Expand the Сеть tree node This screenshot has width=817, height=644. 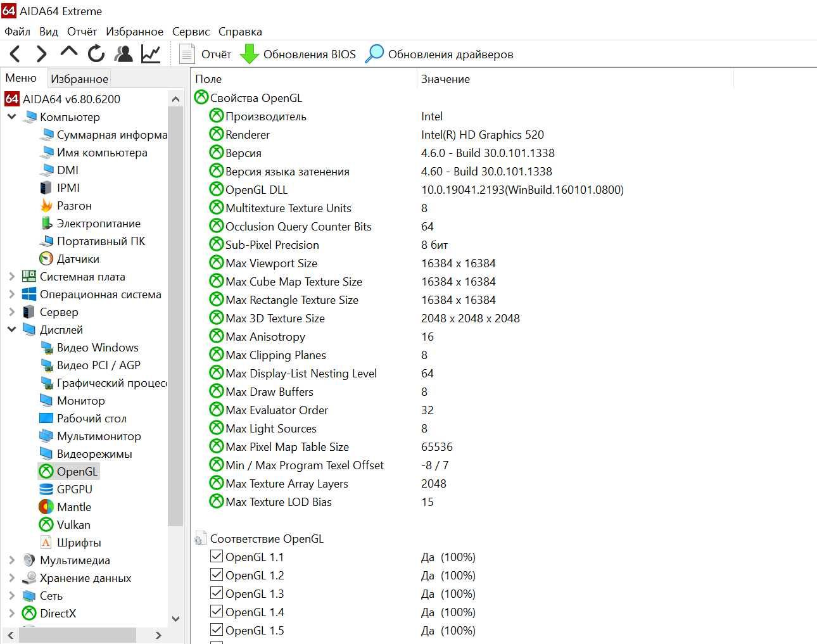click(11, 595)
